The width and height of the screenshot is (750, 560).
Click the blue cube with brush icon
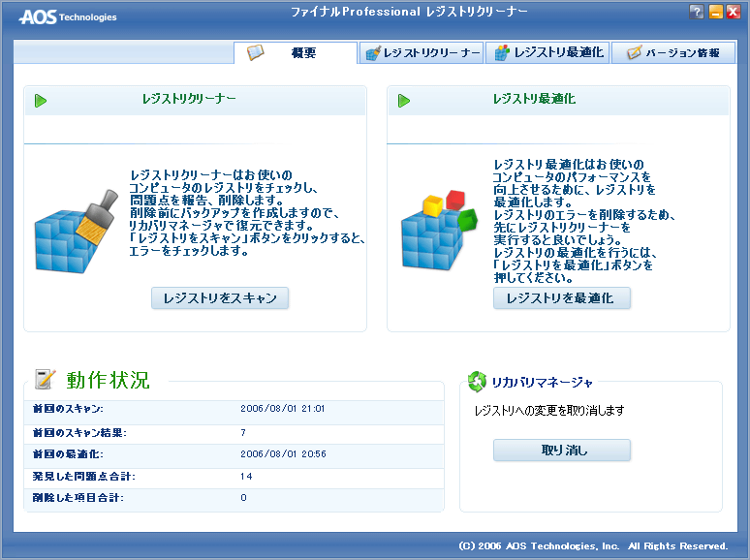coord(77,232)
